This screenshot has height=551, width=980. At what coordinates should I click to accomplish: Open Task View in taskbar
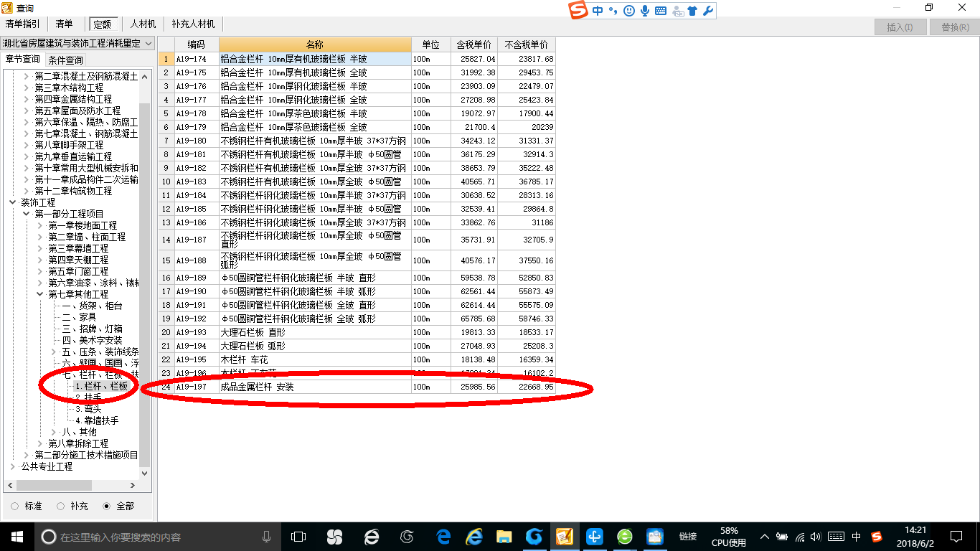[298, 537]
